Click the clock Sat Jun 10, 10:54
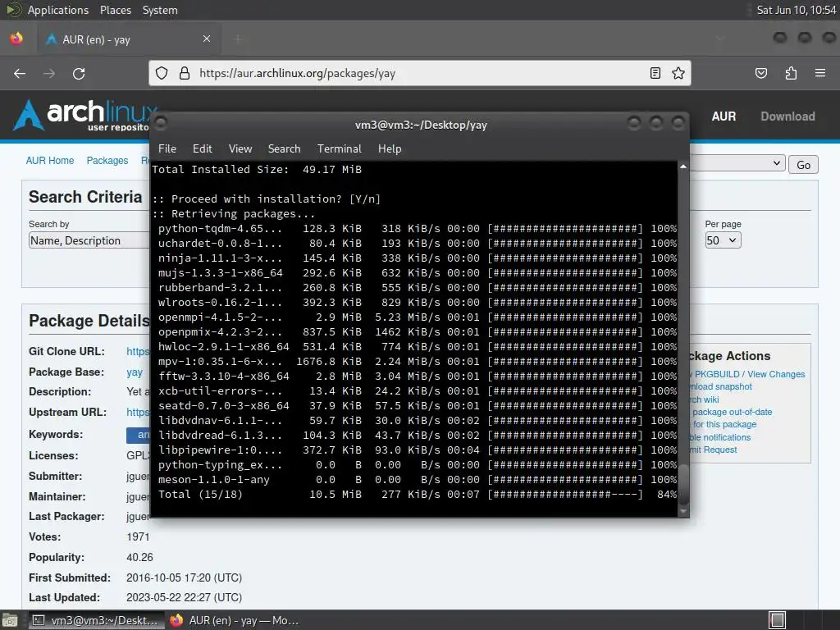 [796, 10]
